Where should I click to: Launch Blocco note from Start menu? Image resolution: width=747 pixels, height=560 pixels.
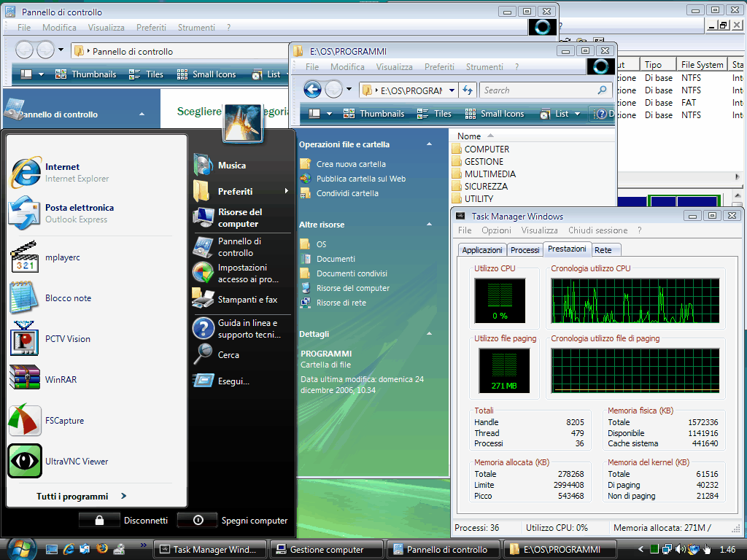[x=51, y=298]
